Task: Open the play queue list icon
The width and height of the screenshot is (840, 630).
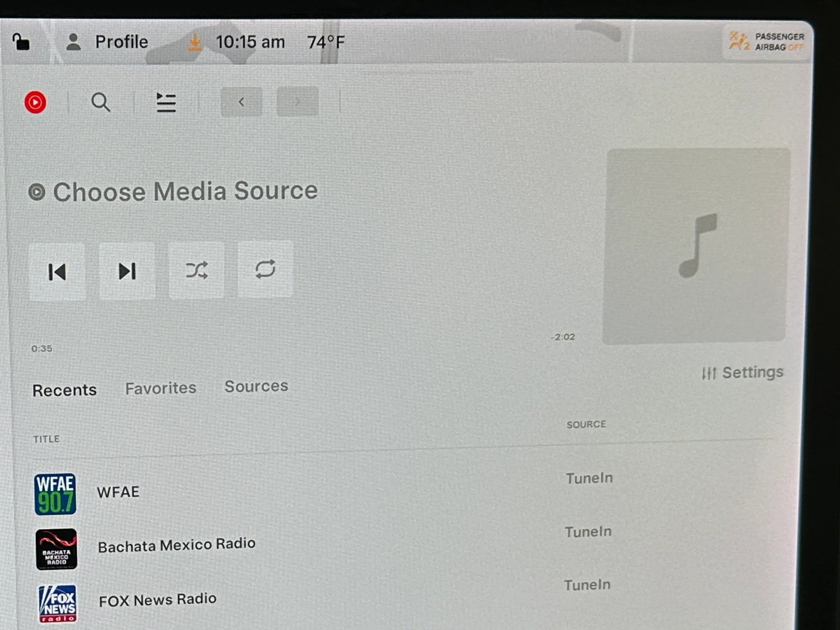Action: pos(166,102)
